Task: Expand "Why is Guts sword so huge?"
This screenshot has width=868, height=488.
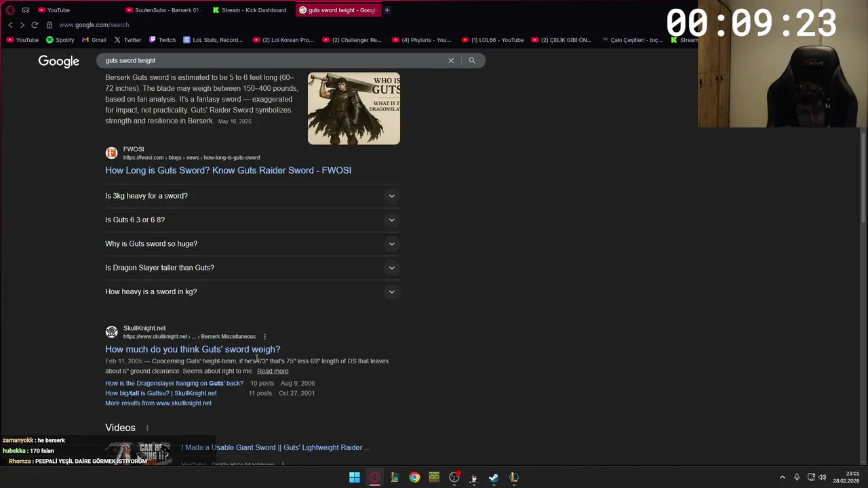Action: pos(252,244)
